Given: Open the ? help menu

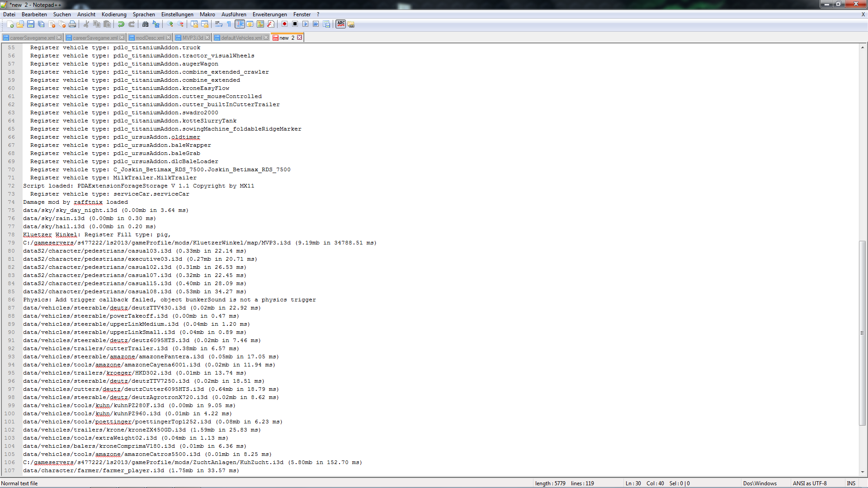Looking at the screenshot, I should pos(318,14).
